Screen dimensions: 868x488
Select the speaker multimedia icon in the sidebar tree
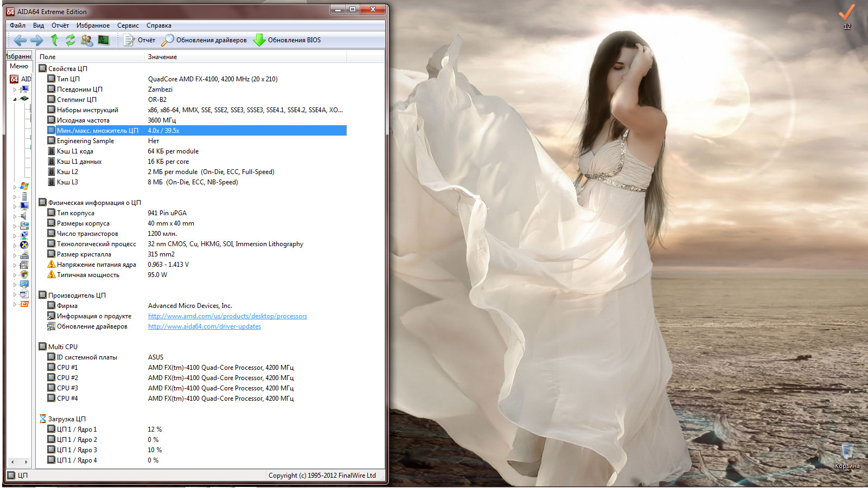tap(24, 216)
